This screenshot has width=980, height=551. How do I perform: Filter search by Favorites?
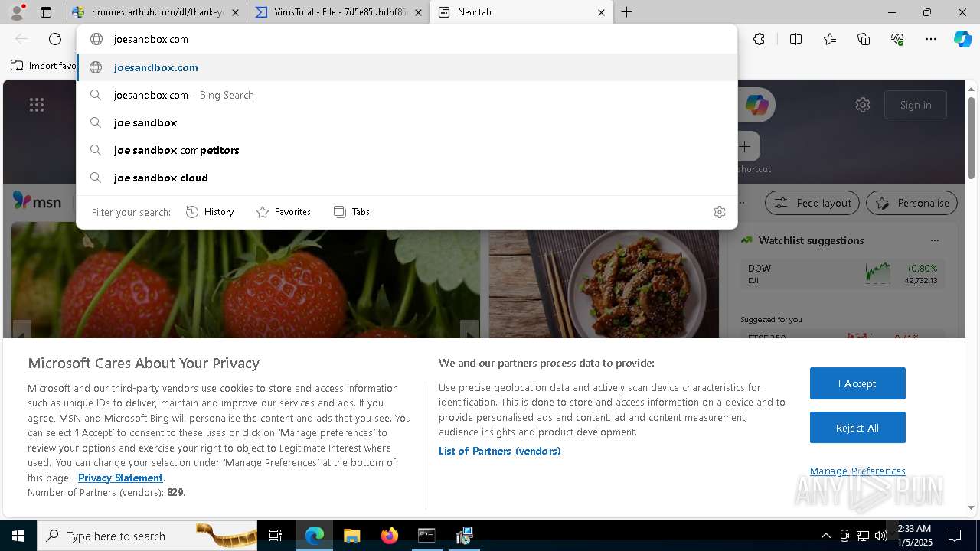(283, 212)
